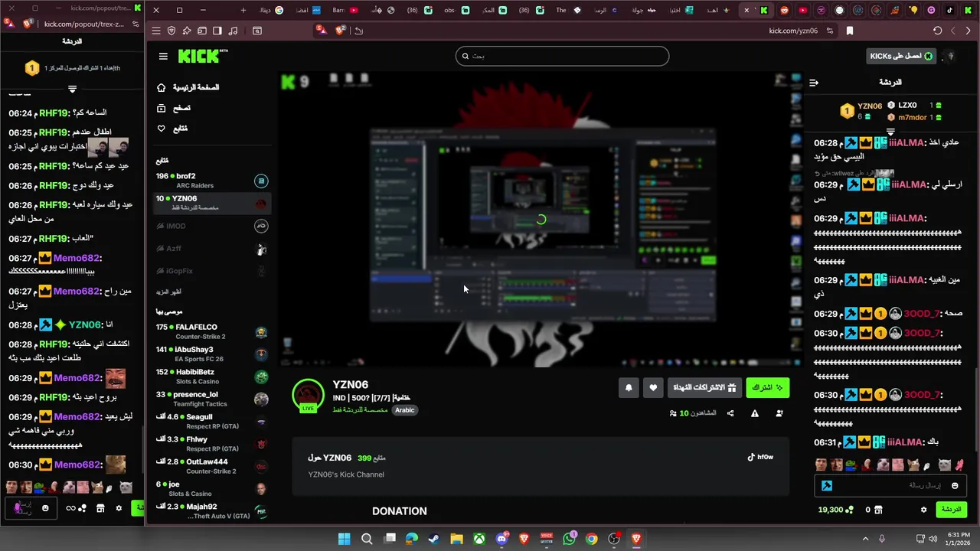Open the Following sidebar link with heart
Image resolution: width=980 pixels, height=551 pixels.
(x=173, y=129)
